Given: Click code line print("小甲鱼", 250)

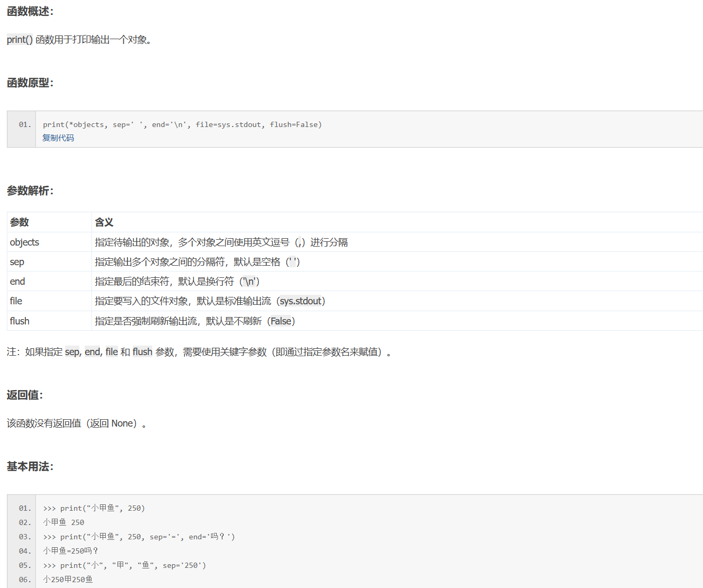Looking at the screenshot, I should coord(94,508).
